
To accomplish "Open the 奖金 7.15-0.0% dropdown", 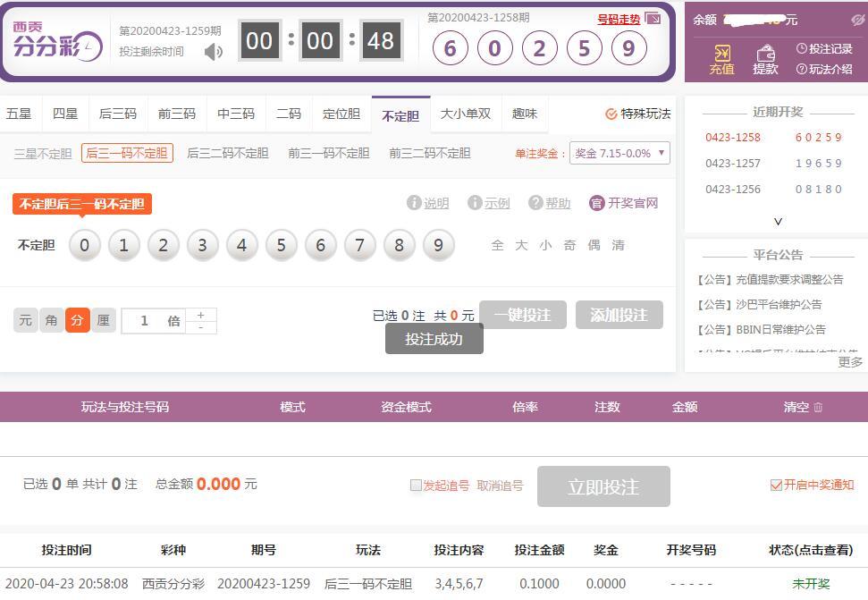I will pos(619,153).
